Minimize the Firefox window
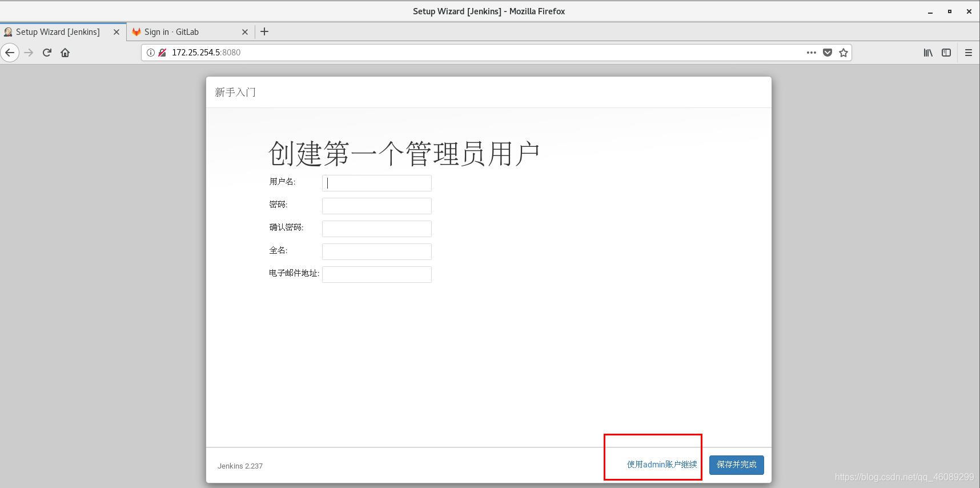The image size is (980, 488). tap(930, 11)
